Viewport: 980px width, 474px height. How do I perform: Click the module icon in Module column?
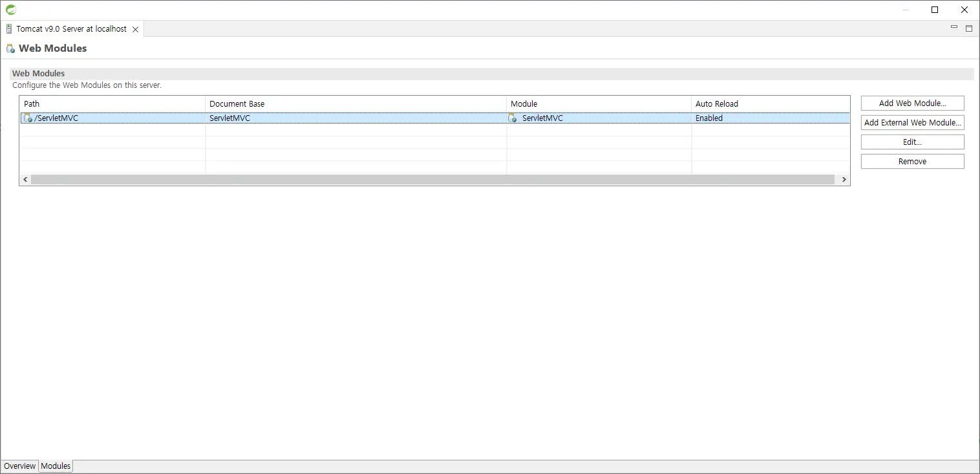pyautogui.click(x=513, y=118)
